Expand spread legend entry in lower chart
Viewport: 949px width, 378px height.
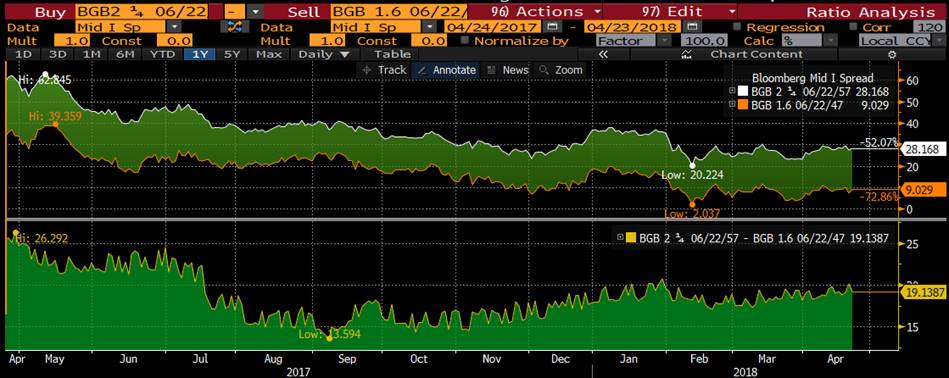(x=620, y=238)
